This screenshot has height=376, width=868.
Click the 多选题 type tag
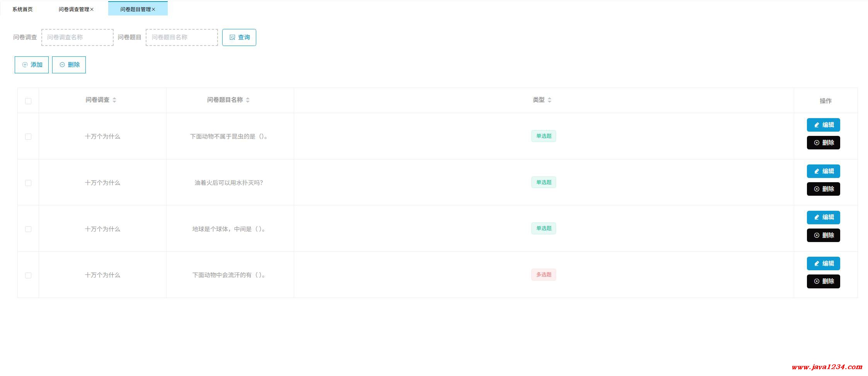click(x=544, y=275)
